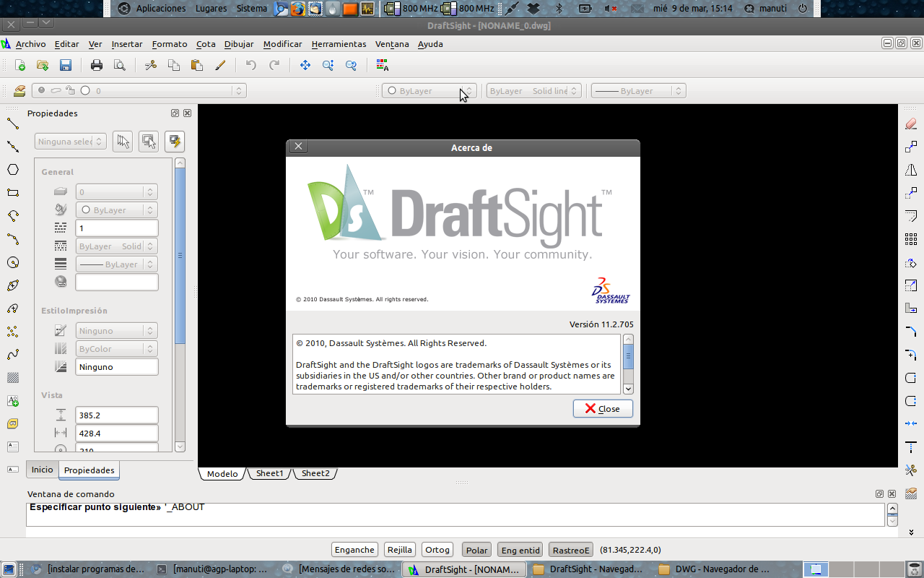
Task: Click the Redo arrow icon
Action: (274, 65)
